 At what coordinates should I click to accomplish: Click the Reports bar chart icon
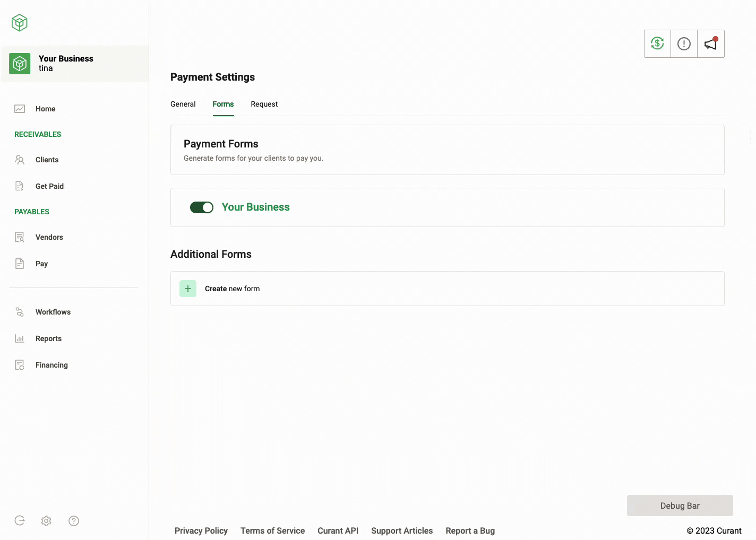pyautogui.click(x=20, y=338)
